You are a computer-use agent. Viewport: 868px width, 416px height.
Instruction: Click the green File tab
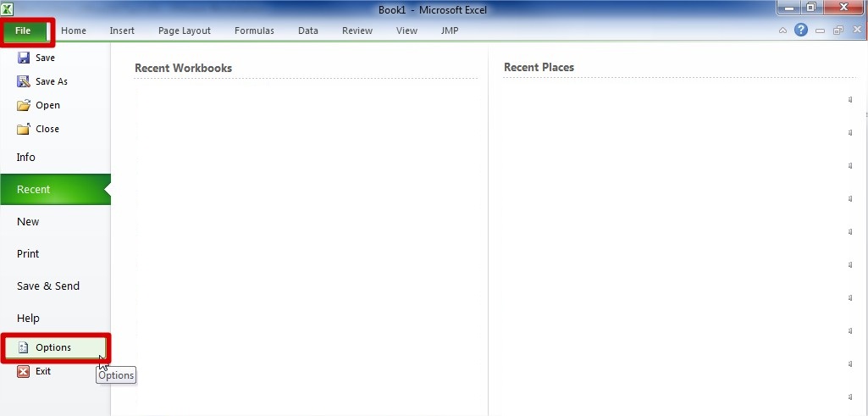tap(24, 31)
